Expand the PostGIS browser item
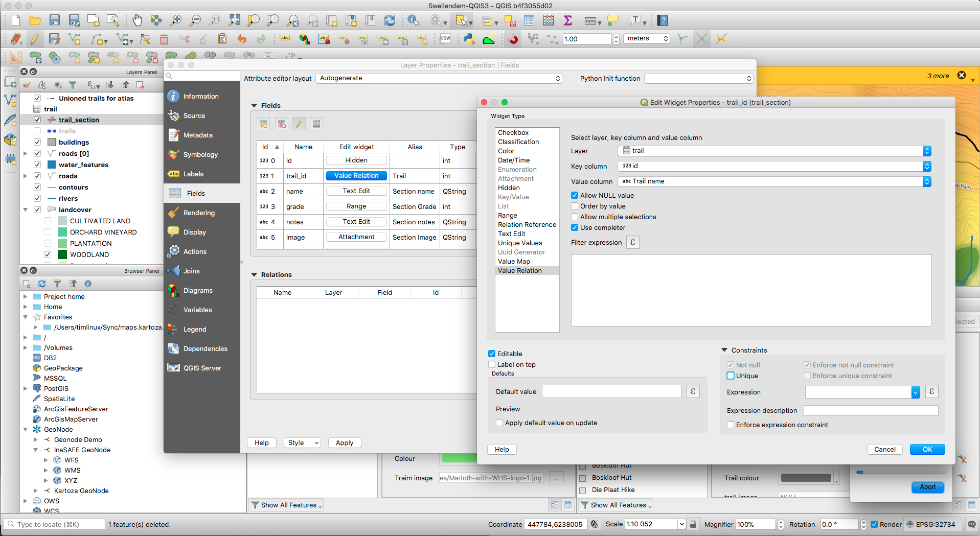Screen dimensions: 980x536 (x=25, y=388)
